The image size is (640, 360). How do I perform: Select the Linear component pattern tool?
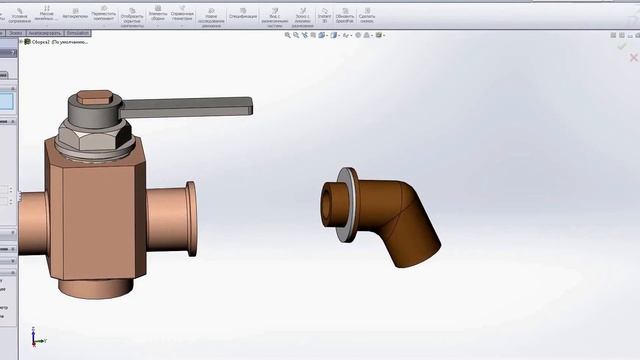point(47,13)
